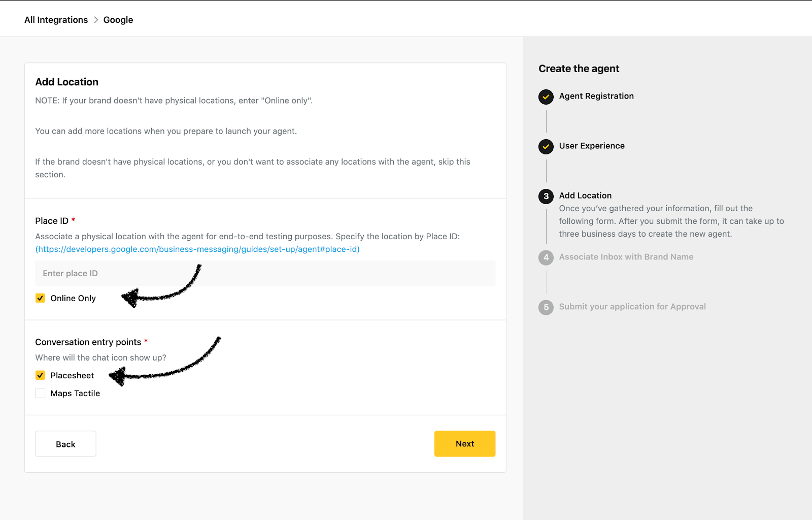812x520 pixels.
Task: Go to All Integrations breadcrumb
Action: [x=56, y=20]
